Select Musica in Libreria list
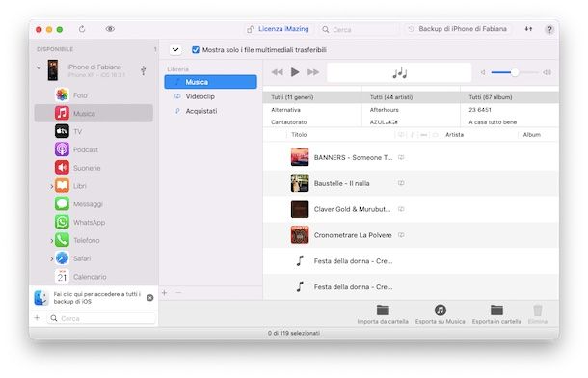Screen dimensions: 588x378 (x=210, y=82)
